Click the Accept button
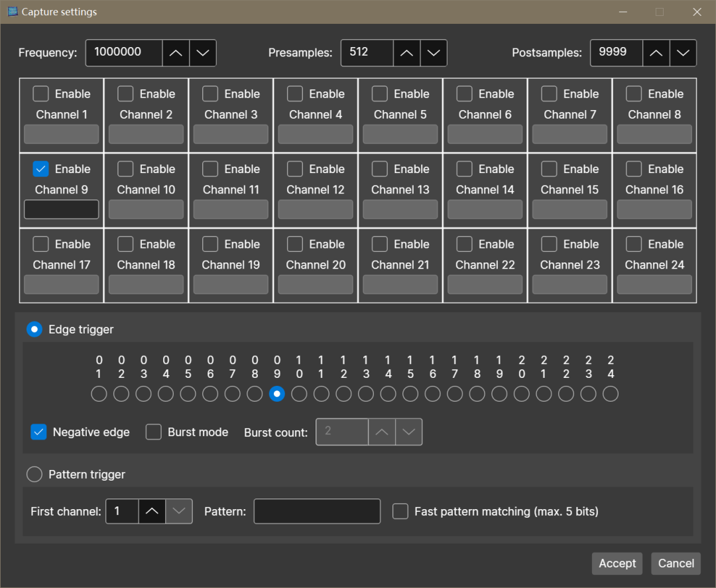This screenshot has height=588, width=716. (x=617, y=563)
